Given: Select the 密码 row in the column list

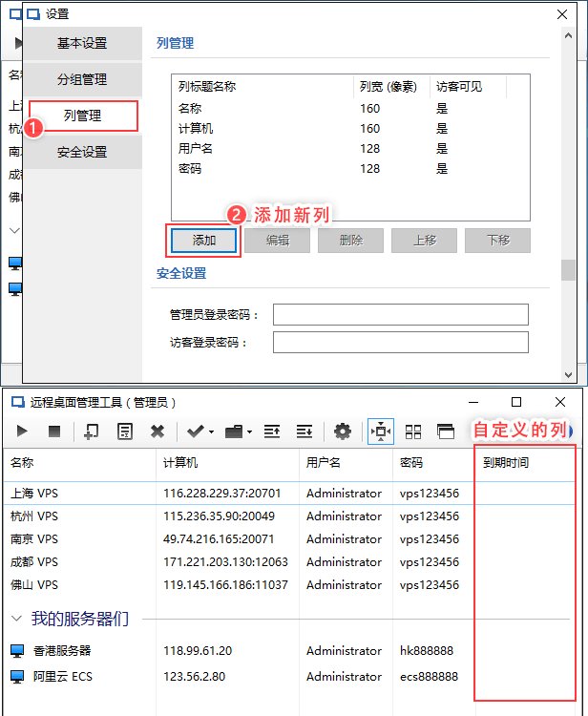Looking at the screenshot, I should coord(350,169).
